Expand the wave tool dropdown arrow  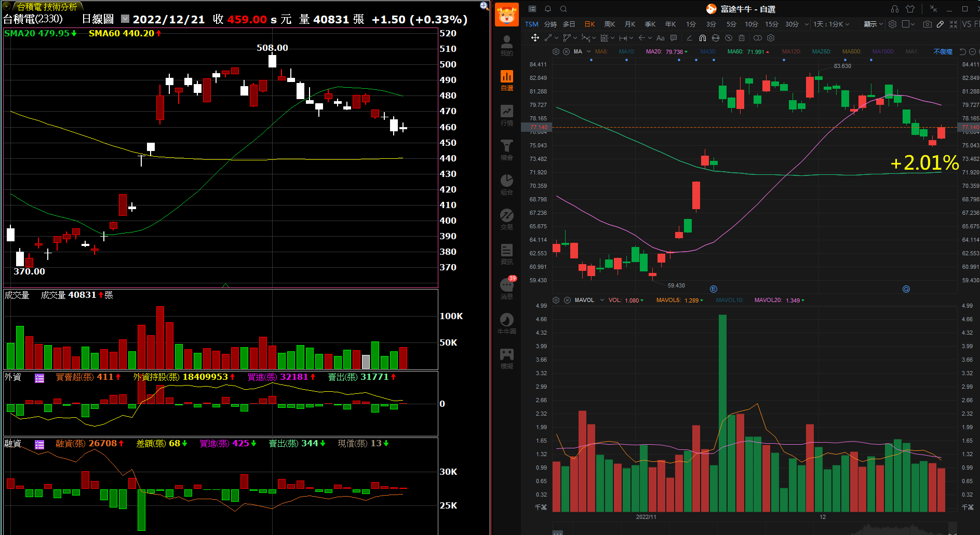pos(594,38)
